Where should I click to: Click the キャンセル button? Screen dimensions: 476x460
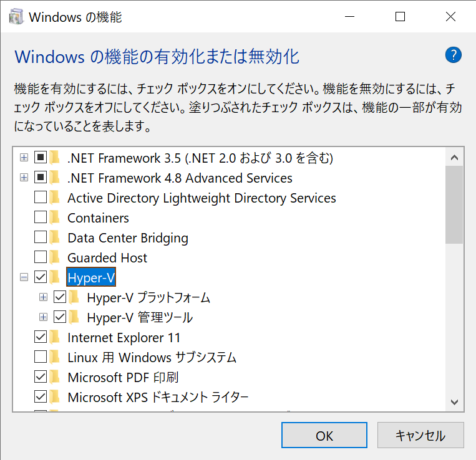tap(420, 435)
